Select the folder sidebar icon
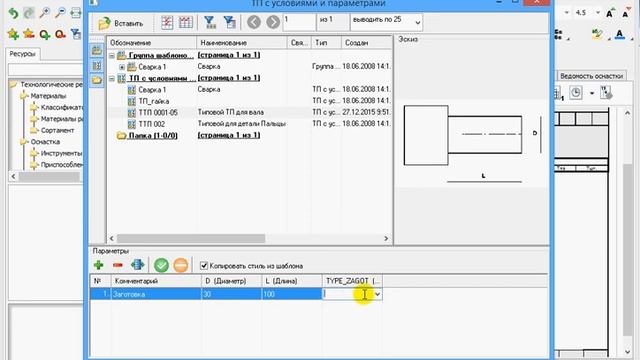The image size is (640, 360). pyautogui.click(x=97, y=80)
